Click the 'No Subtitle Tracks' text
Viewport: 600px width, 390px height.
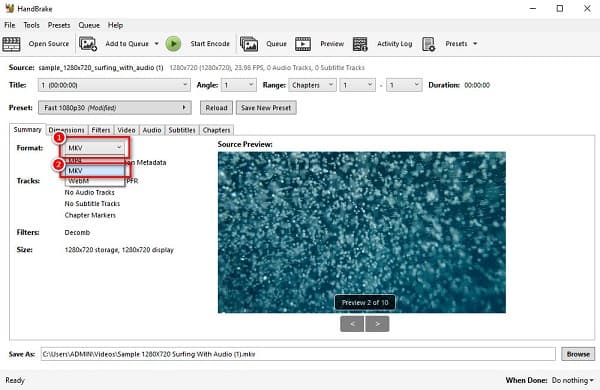pos(92,204)
